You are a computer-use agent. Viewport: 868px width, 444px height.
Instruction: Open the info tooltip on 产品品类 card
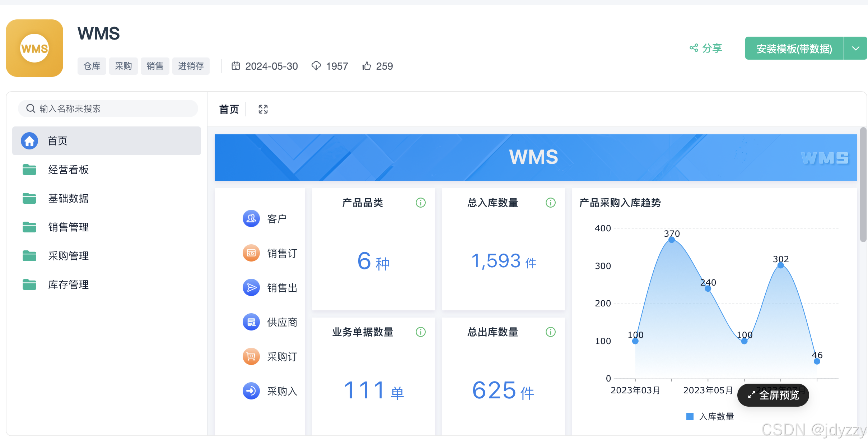[x=420, y=203]
